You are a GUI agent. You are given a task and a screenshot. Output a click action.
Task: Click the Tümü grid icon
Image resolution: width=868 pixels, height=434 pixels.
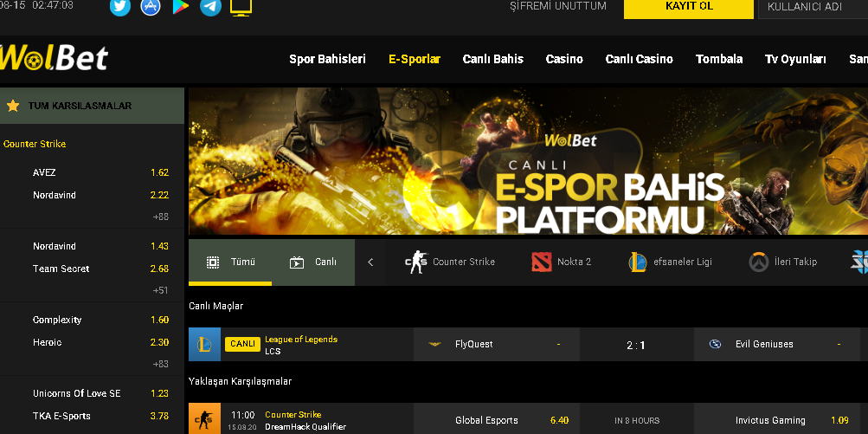pos(213,262)
